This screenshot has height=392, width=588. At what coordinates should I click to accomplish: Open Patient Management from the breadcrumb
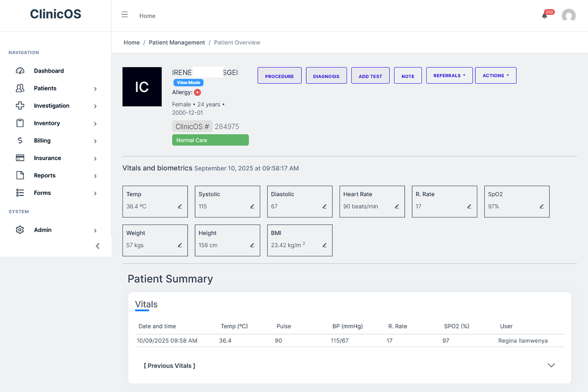pos(177,42)
